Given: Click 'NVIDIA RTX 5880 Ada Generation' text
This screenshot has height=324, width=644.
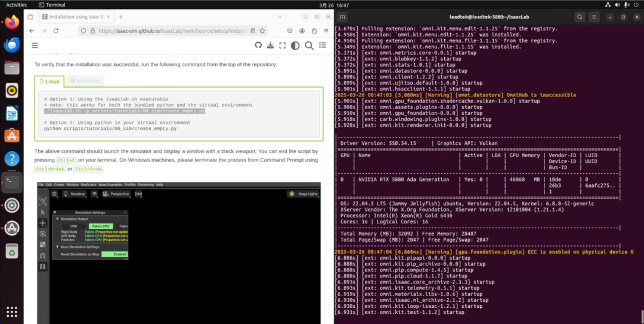Looking at the screenshot, I should pos(404,179).
